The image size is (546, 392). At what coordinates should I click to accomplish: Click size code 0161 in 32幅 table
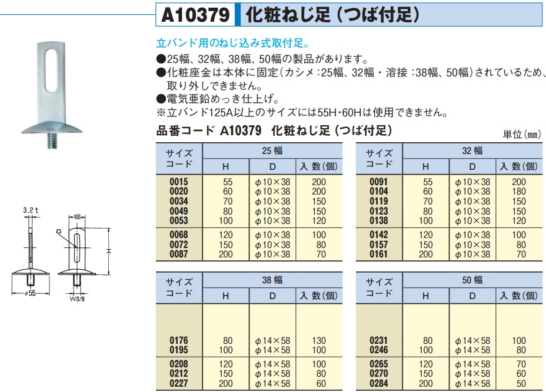[378, 254]
